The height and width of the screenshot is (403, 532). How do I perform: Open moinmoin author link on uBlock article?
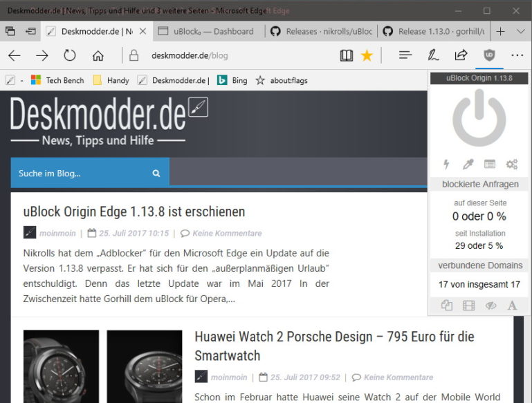[57, 233]
